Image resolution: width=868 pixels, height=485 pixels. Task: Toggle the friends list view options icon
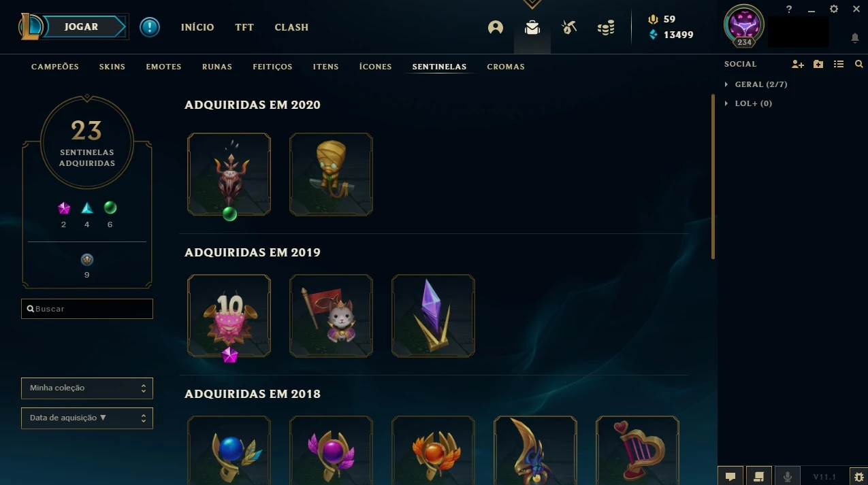839,64
